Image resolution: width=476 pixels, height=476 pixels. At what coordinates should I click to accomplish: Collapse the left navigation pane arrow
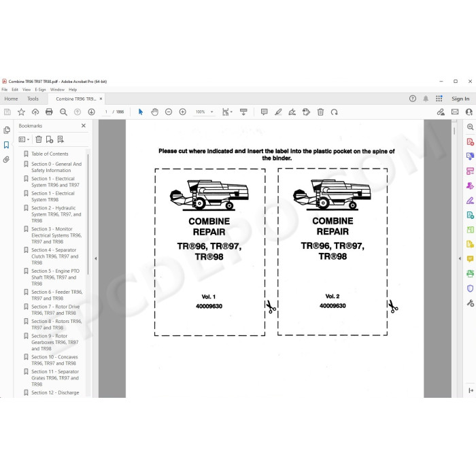point(96,258)
